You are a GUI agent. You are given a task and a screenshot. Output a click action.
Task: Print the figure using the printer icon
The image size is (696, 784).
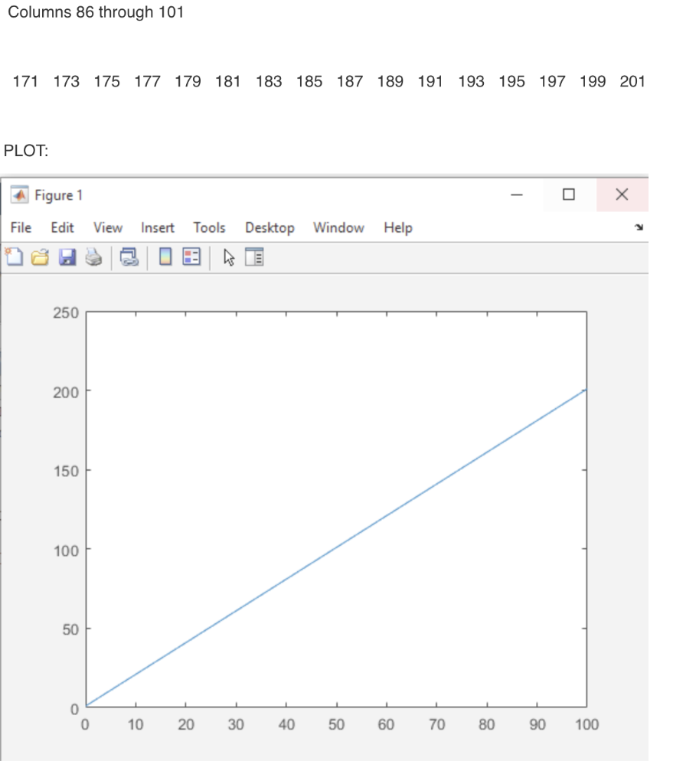pyautogui.click(x=93, y=257)
